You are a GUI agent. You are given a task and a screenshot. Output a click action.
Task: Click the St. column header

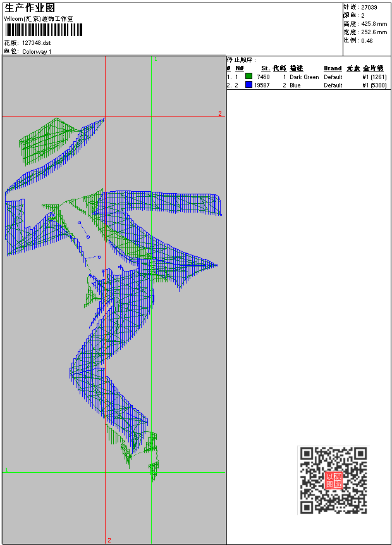coord(266,68)
